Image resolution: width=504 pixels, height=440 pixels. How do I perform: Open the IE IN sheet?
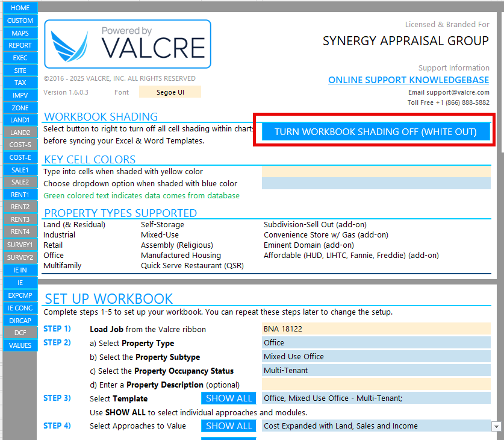click(x=20, y=270)
